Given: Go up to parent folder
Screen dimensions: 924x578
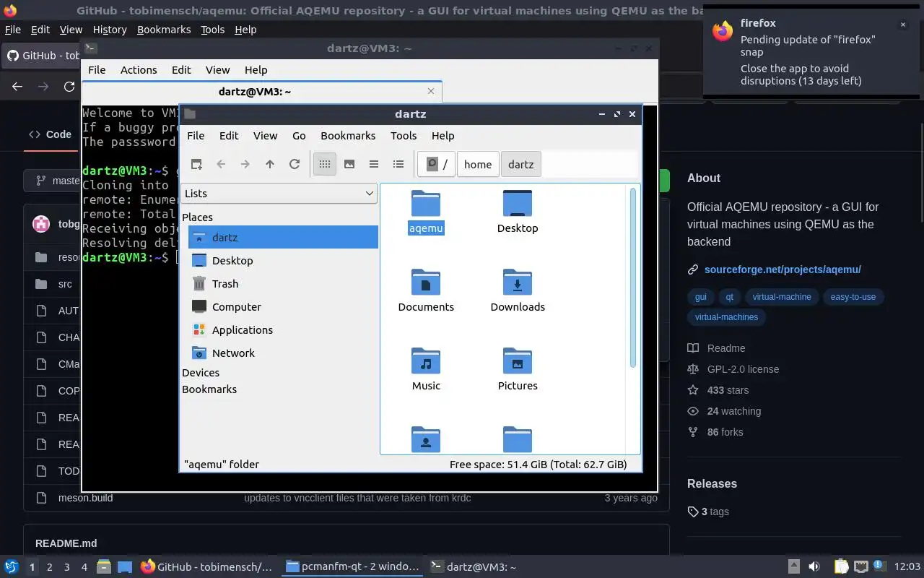Looking at the screenshot, I should click(270, 164).
